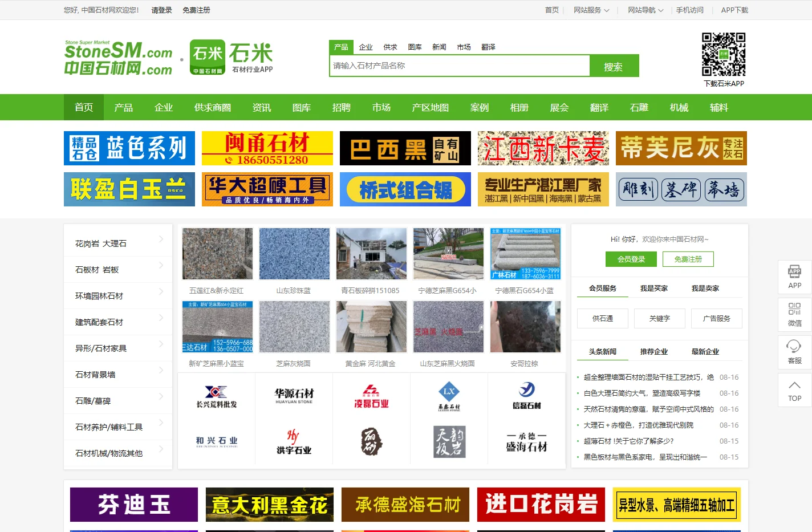Image resolution: width=812 pixels, height=532 pixels.
Task: Expand 石板材 岩板 category arrow
Action: 161,265
